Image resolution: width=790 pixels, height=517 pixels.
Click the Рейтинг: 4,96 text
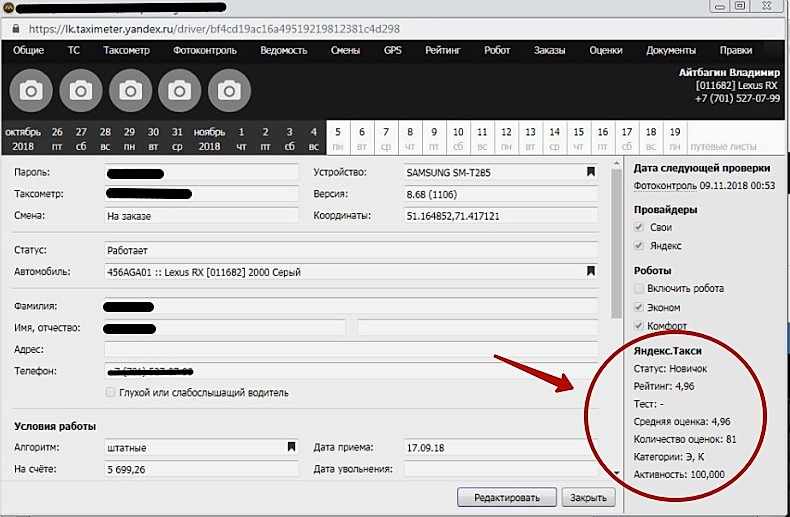click(x=664, y=386)
